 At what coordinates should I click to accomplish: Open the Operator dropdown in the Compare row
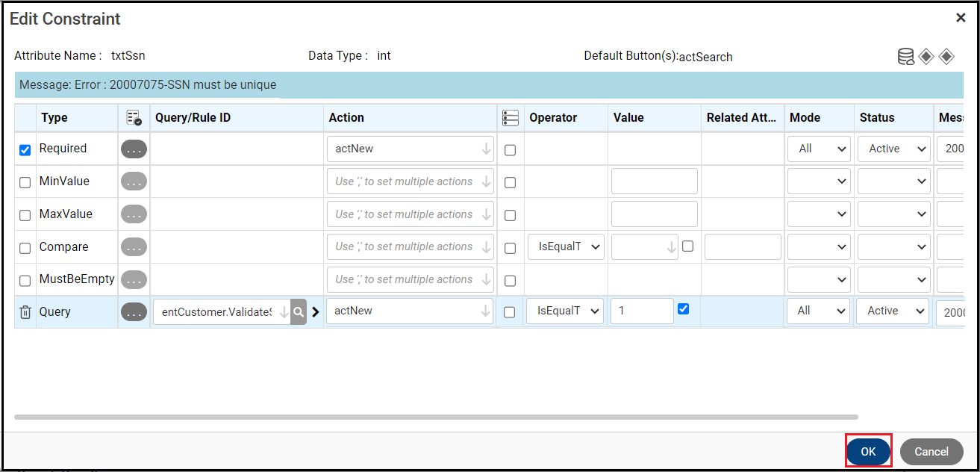coord(566,247)
